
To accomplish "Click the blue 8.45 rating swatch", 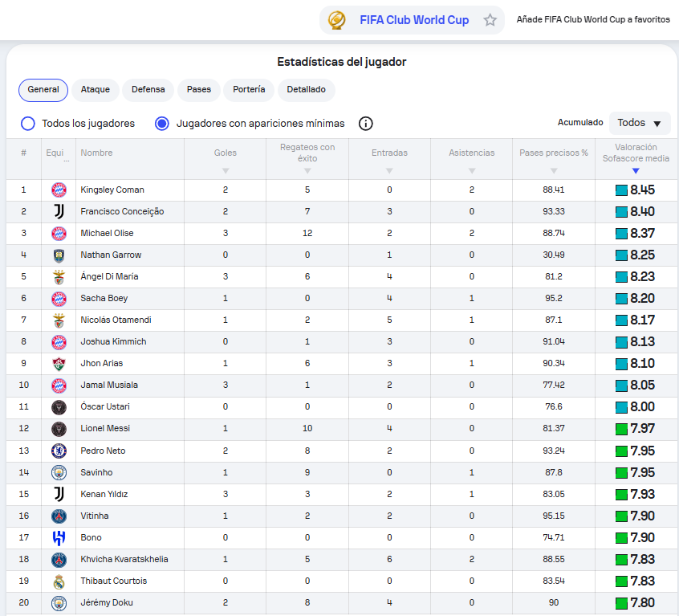I will pyautogui.click(x=621, y=190).
